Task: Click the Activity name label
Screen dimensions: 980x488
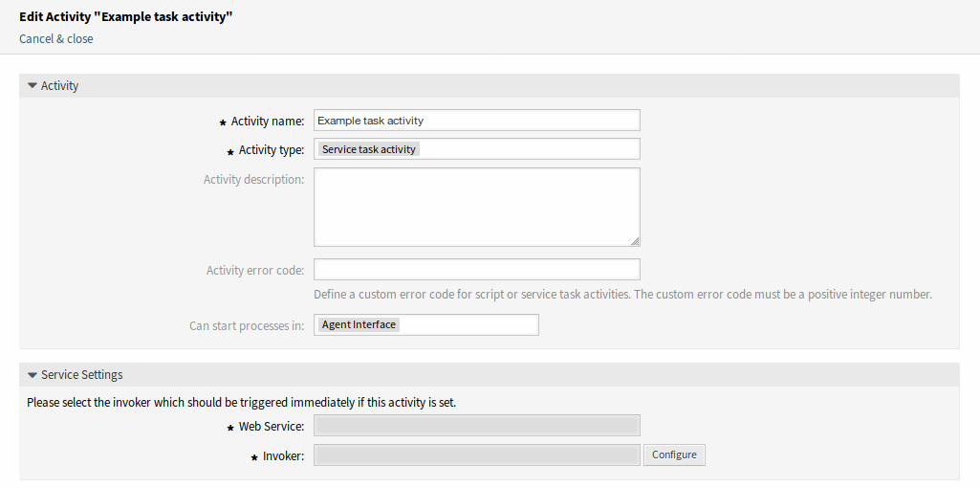Action: pos(267,122)
